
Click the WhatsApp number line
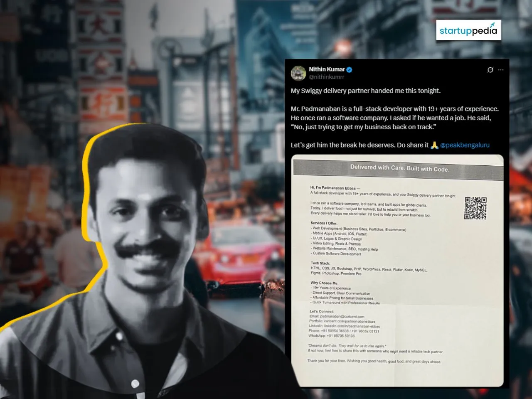332,336
